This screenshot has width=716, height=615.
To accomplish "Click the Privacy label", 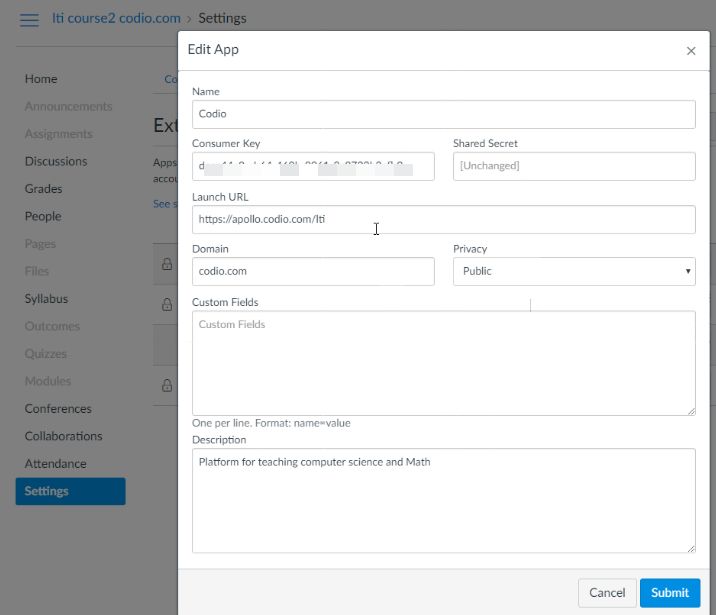I will coord(470,249).
